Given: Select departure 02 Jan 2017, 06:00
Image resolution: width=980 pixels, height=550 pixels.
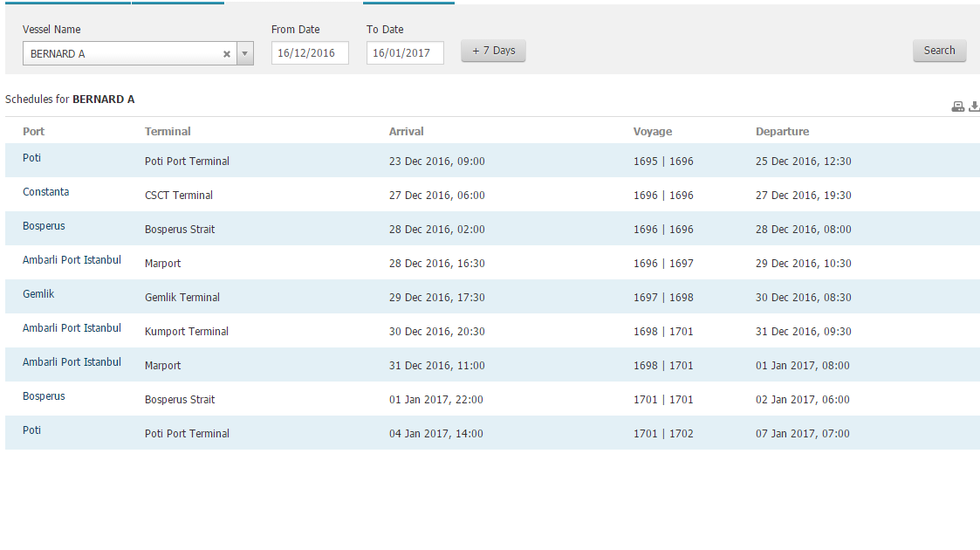Looking at the screenshot, I should point(803,399).
